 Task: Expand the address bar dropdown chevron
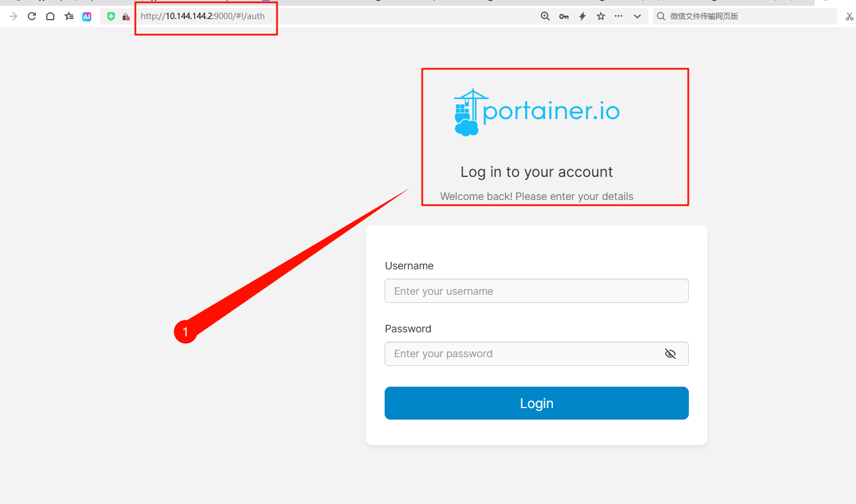637,16
